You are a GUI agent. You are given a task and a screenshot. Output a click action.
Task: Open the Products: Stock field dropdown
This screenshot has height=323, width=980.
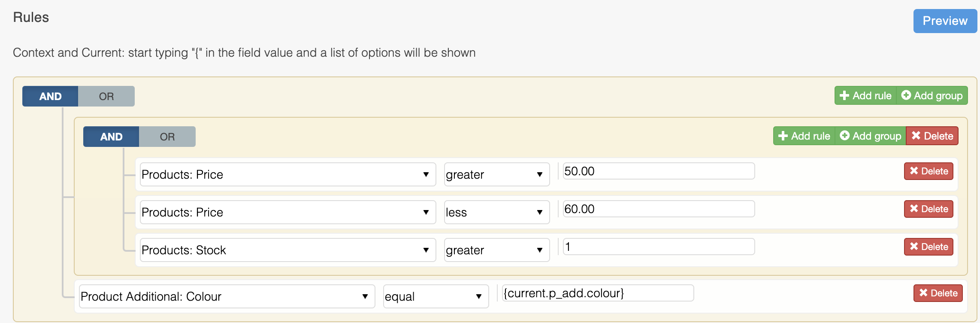click(x=288, y=250)
